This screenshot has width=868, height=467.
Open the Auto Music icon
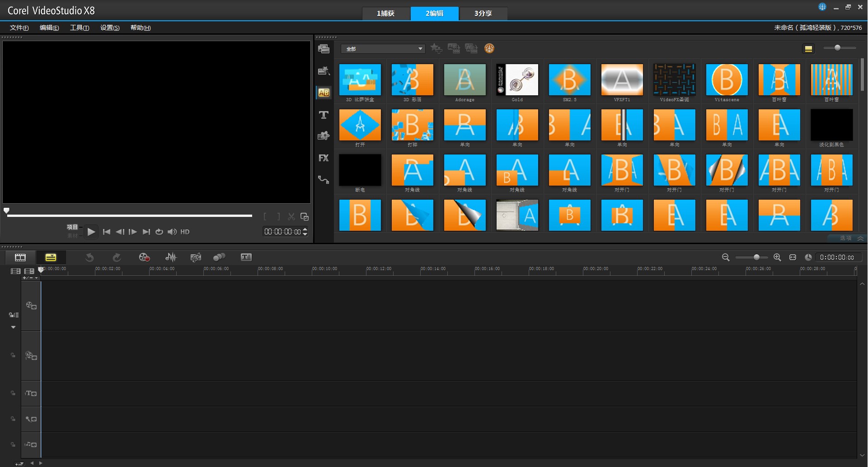point(196,257)
